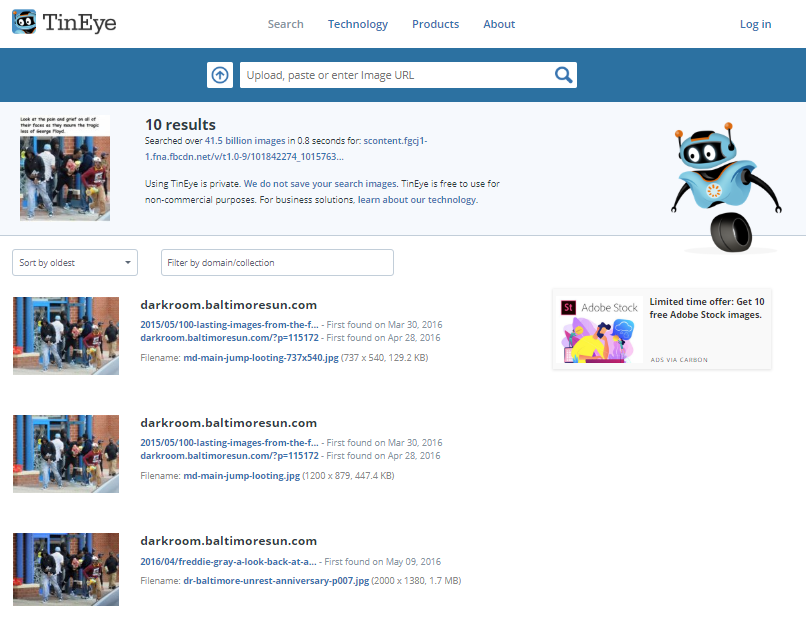Screen dimensions: 806x628
Task: Click the 'First found on May 09, 2016' text
Action: 382,562
